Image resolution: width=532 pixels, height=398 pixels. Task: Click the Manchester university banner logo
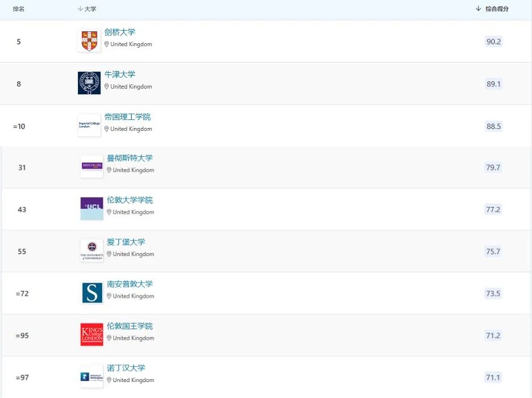click(91, 167)
